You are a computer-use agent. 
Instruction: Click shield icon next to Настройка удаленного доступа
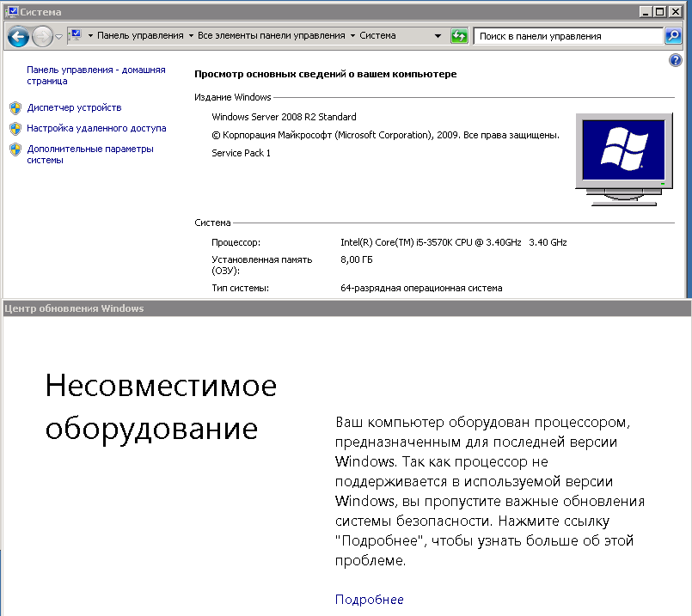(x=15, y=128)
